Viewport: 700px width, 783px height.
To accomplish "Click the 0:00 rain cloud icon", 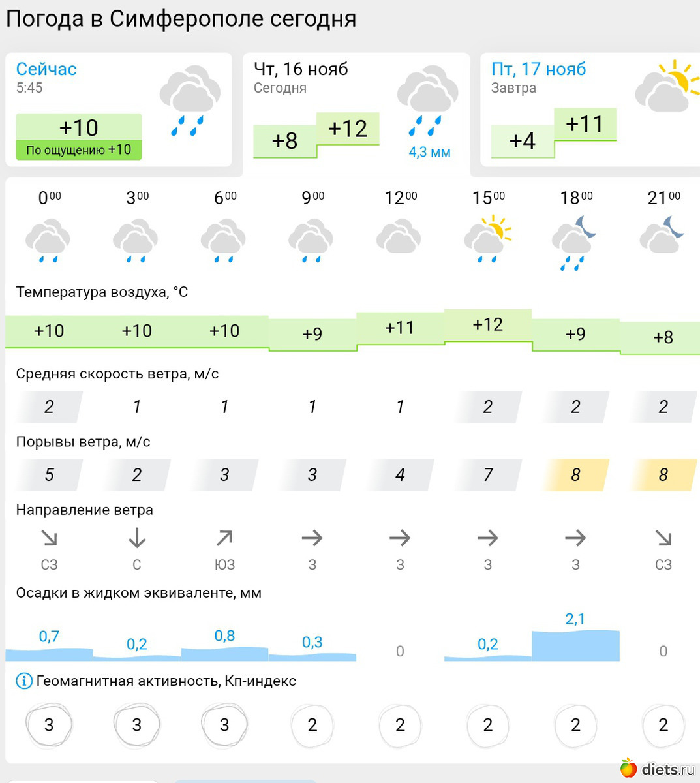I will click(48, 241).
